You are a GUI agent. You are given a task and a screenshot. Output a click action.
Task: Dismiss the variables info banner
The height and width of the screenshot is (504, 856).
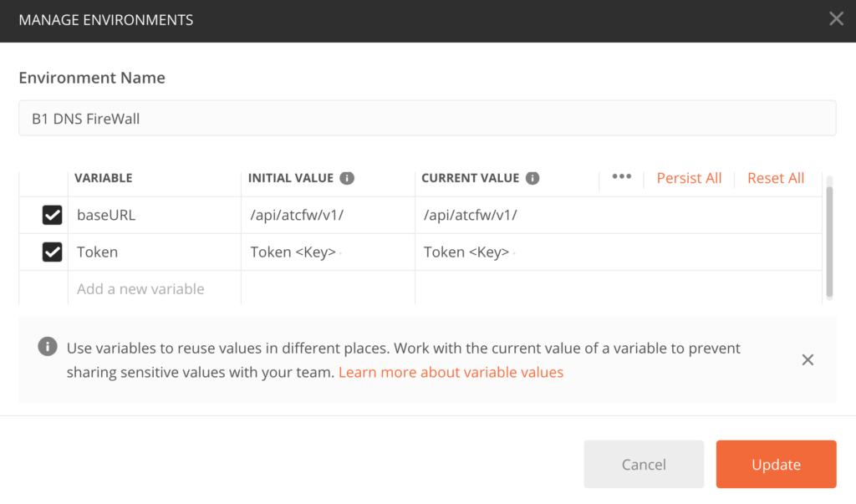point(808,360)
